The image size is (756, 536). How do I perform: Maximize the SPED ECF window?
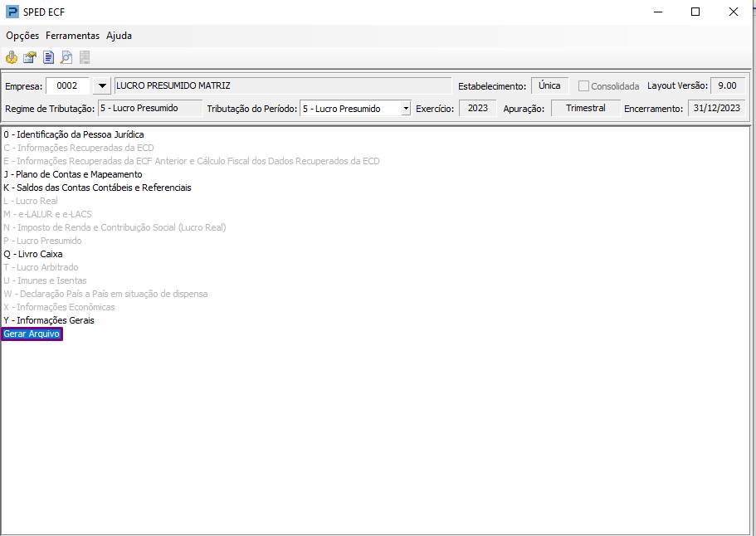695,12
